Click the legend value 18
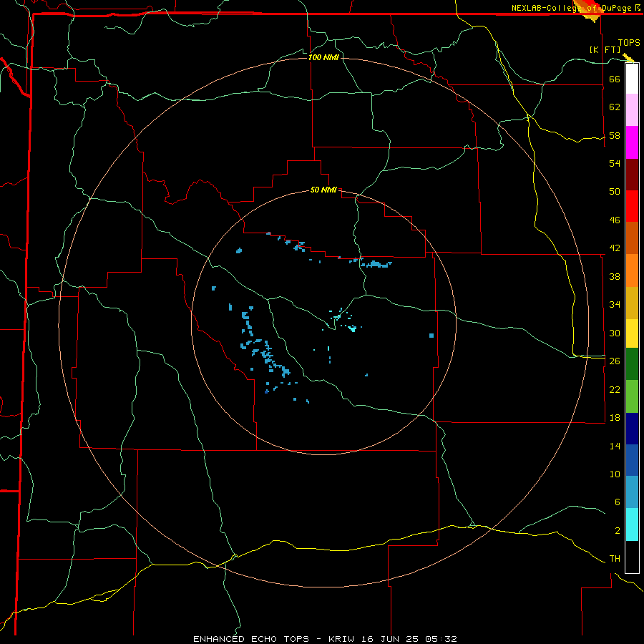 point(615,417)
